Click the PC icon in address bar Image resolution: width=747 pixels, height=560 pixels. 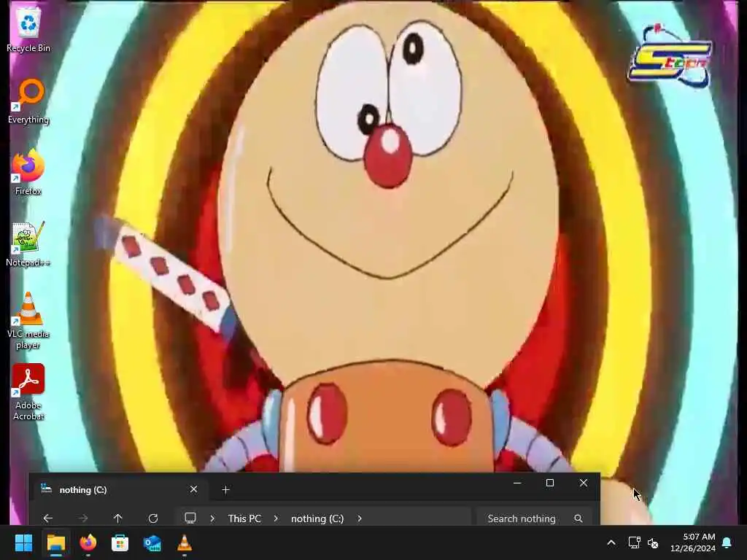190,518
